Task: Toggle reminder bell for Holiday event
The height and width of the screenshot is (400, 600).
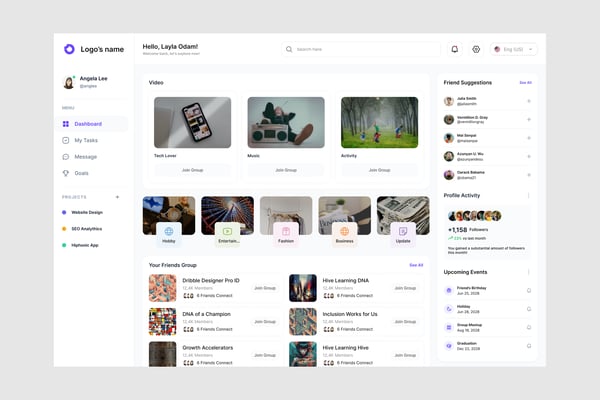Action: (529, 309)
